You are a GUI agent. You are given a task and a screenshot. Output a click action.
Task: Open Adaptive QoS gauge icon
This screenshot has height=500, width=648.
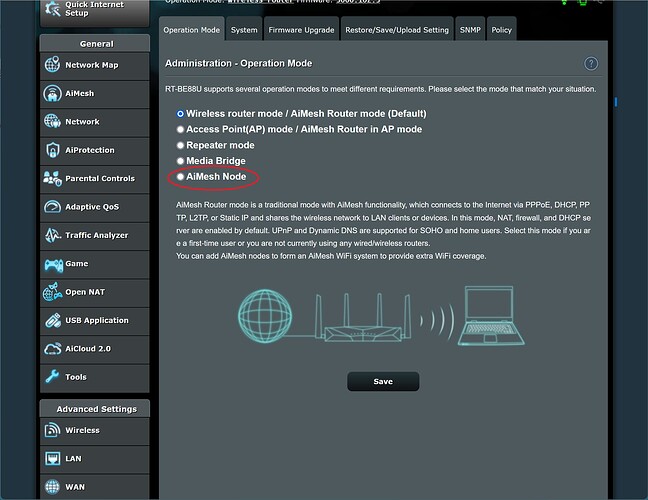tap(52, 207)
